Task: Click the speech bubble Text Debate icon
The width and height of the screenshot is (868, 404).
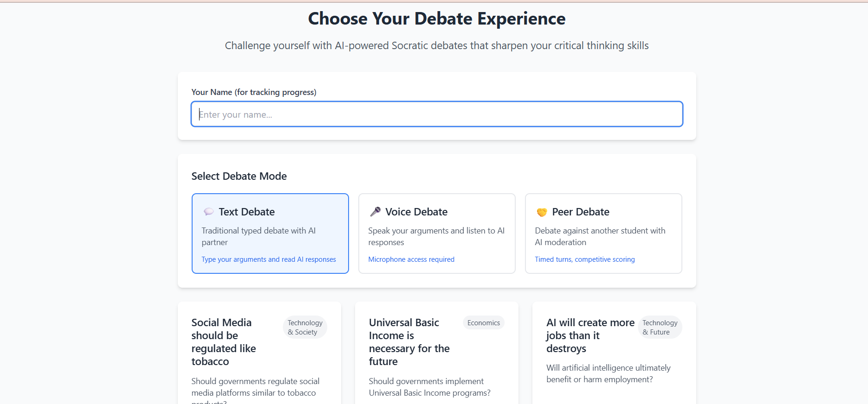Action: tap(209, 212)
